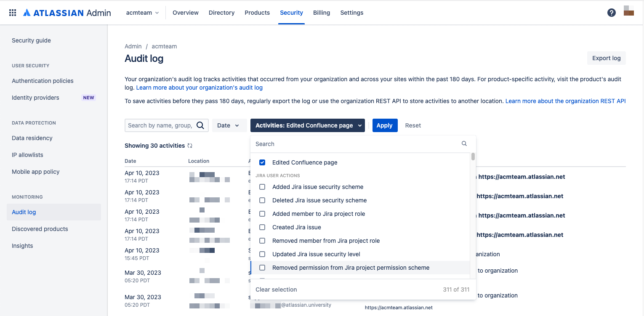The height and width of the screenshot is (316, 644).
Task: Click Clear selection in the dropdown footer
Action: click(x=276, y=289)
